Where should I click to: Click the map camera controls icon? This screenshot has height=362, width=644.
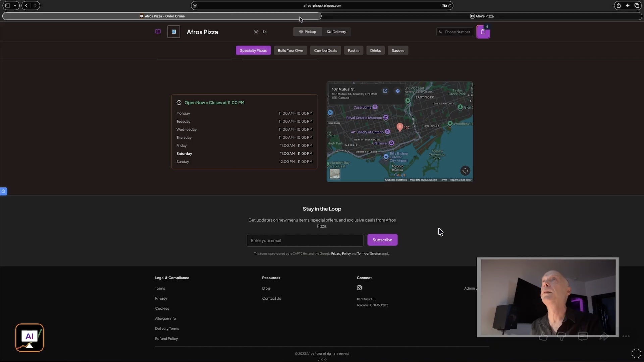(465, 171)
